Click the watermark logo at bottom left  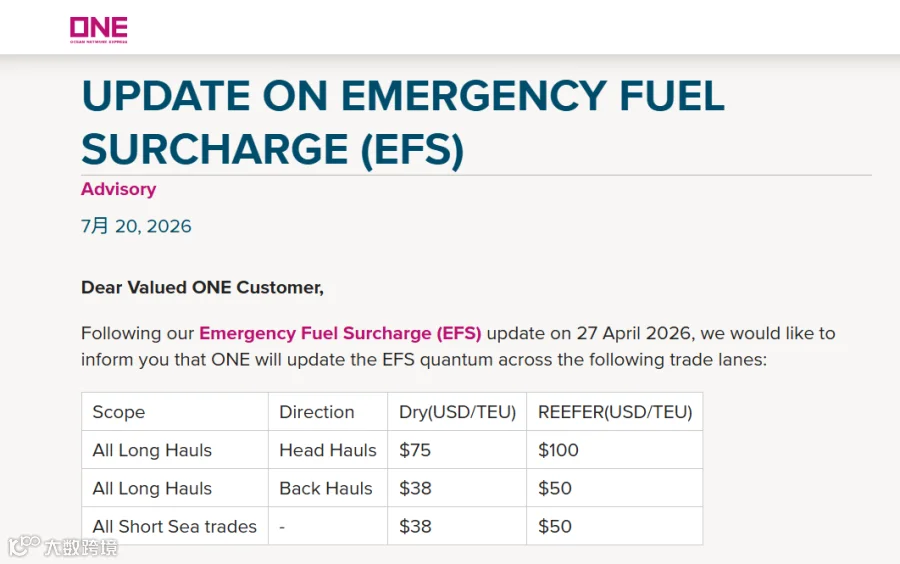63,546
